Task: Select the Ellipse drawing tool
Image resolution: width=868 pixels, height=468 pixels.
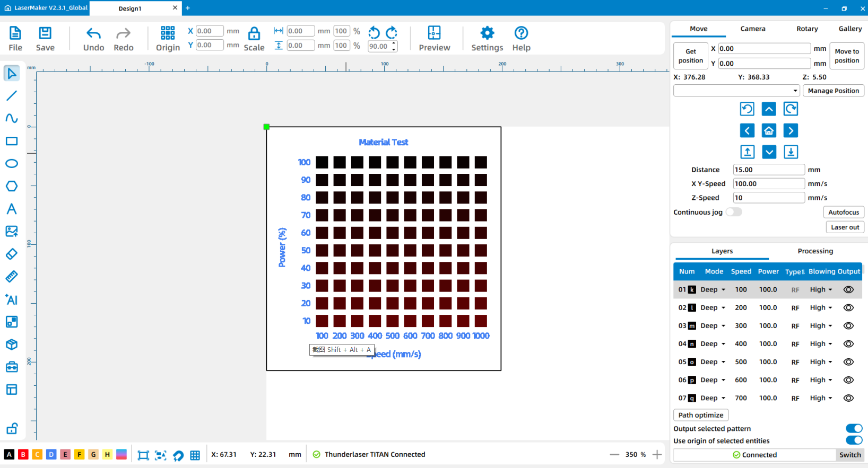Action: coord(12,164)
